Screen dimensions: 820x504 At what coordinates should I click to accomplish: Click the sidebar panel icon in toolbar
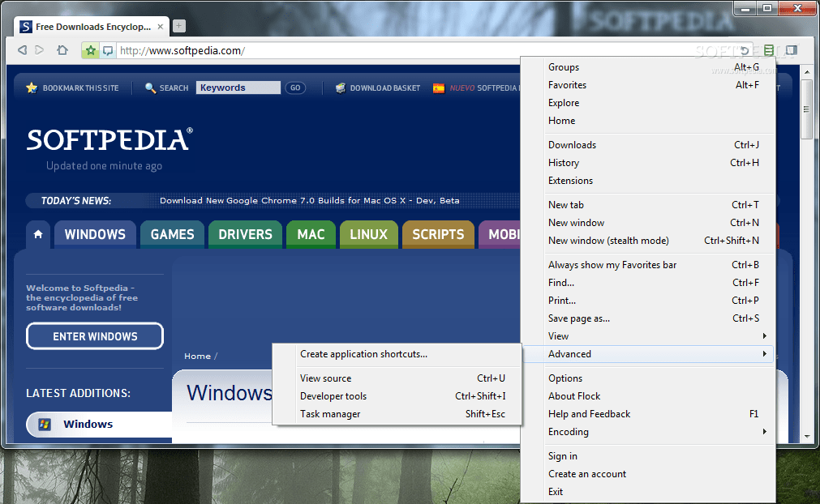pyautogui.click(x=792, y=50)
